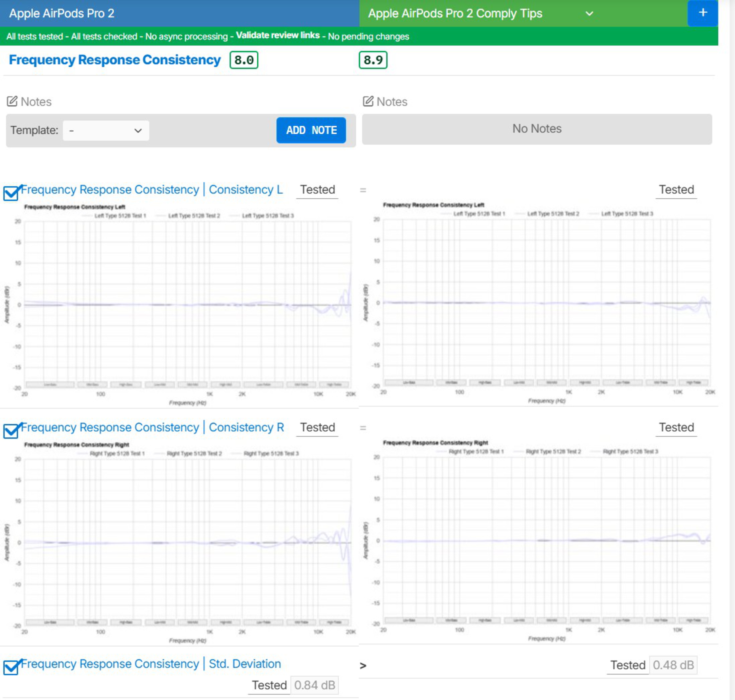Select the Apple AirPods Pro 2 Comply Tips tab
735x700 pixels.
[x=455, y=13]
